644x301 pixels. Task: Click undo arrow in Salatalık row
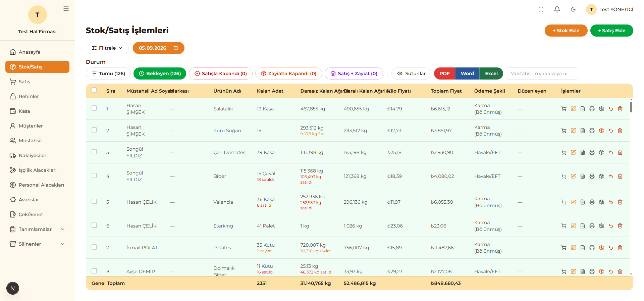(611, 109)
